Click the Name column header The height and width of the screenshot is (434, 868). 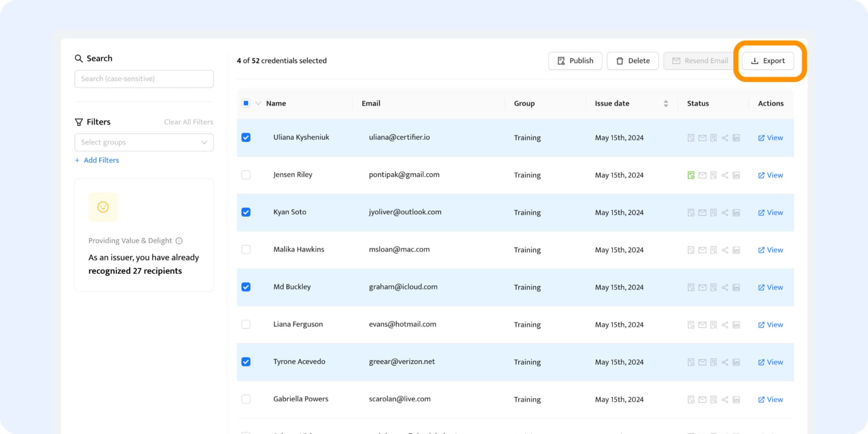(276, 104)
